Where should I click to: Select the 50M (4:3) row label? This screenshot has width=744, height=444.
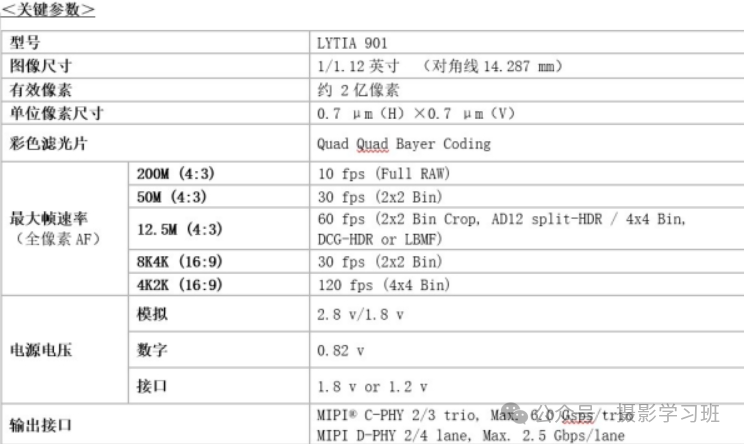(219, 196)
